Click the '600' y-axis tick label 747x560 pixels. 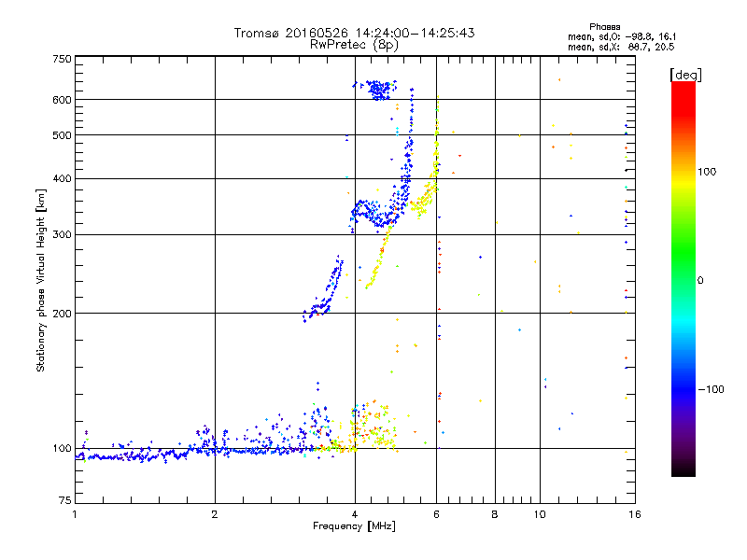(x=63, y=100)
